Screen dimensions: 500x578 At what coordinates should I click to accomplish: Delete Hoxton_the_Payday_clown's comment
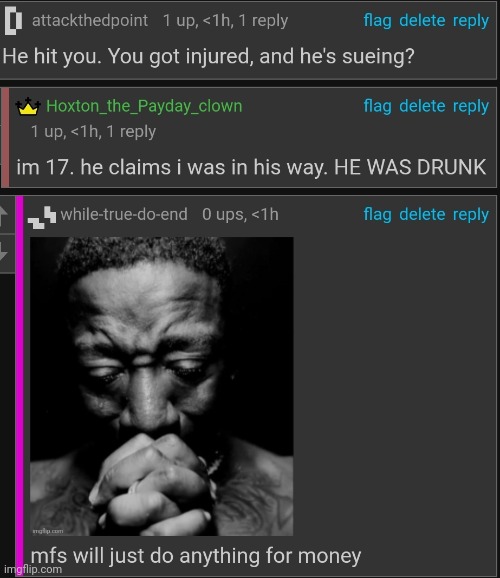point(422,106)
